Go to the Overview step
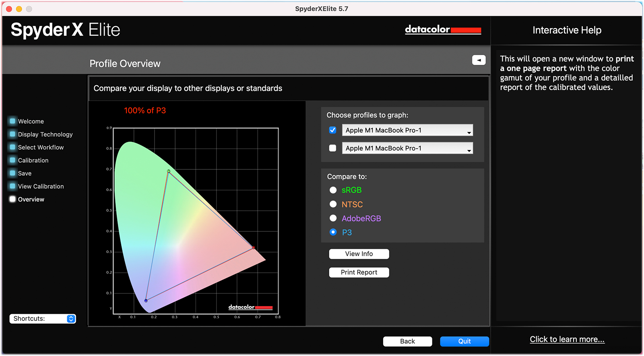This screenshot has height=356, width=644. point(31,199)
